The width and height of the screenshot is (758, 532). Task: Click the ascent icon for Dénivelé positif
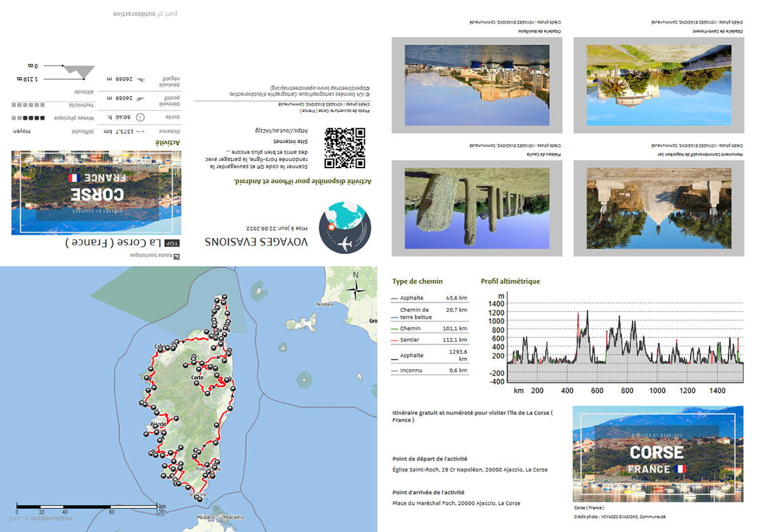(x=140, y=98)
